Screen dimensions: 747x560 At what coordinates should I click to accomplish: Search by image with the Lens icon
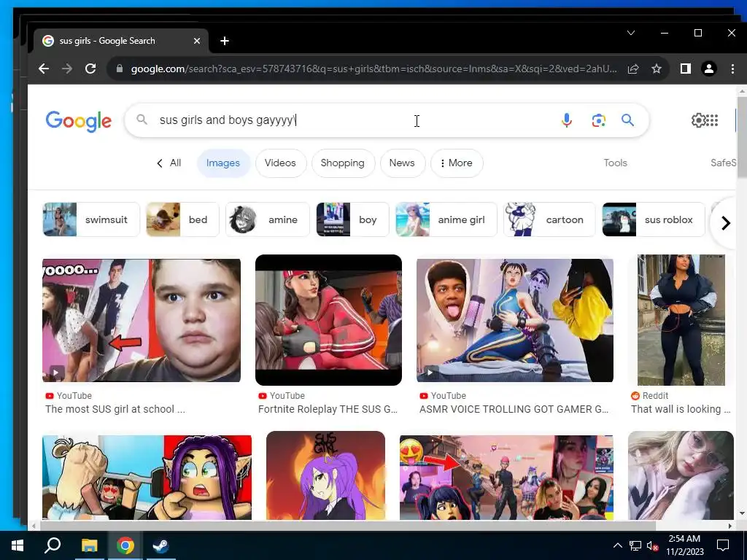[x=598, y=120]
